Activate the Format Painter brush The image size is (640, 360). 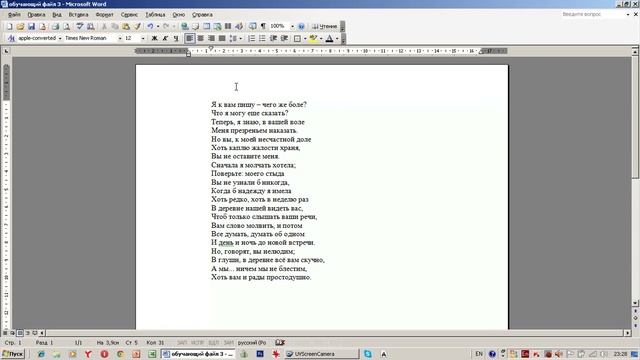[137, 26]
